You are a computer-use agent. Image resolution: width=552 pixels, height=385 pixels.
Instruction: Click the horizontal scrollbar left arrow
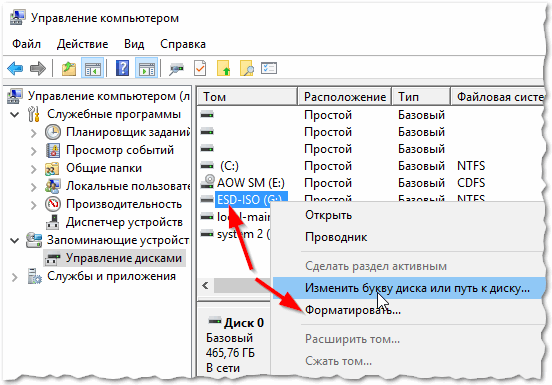[206, 285]
